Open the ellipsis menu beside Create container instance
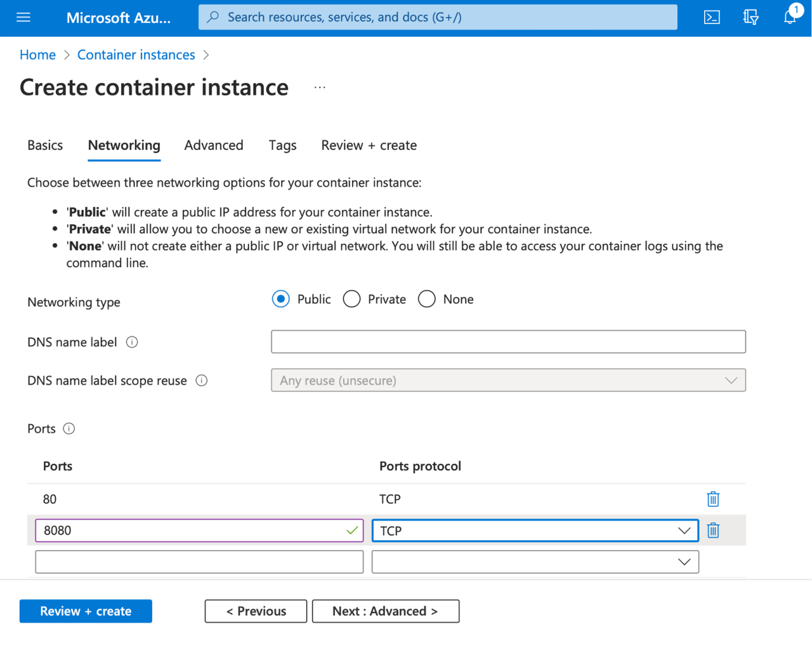 point(320,88)
